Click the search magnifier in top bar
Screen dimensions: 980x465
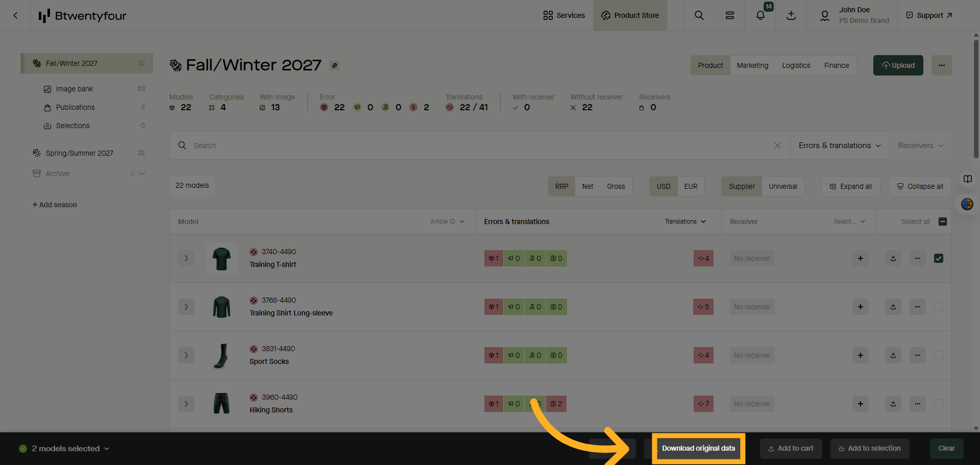699,15
